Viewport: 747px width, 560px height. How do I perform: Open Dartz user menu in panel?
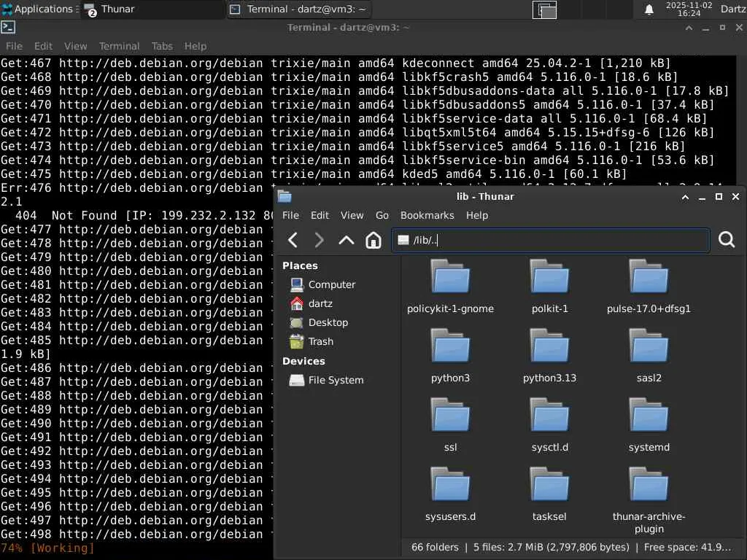pyautogui.click(x=732, y=9)
